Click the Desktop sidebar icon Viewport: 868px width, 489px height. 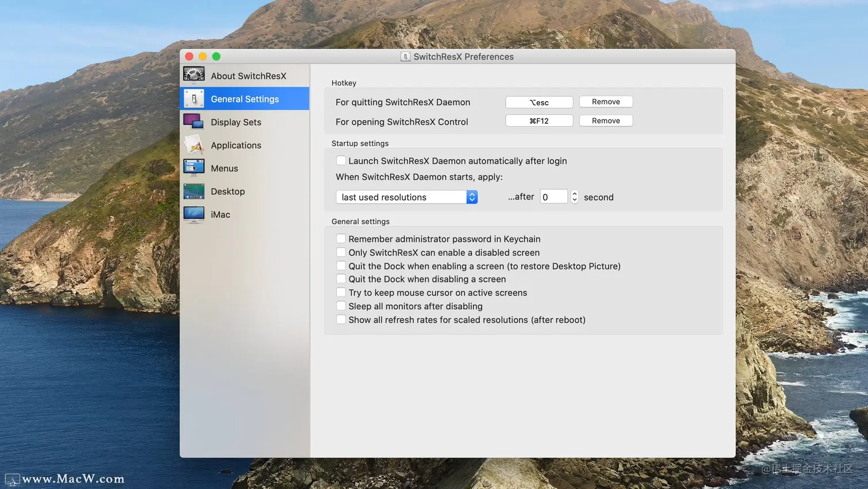194,191
